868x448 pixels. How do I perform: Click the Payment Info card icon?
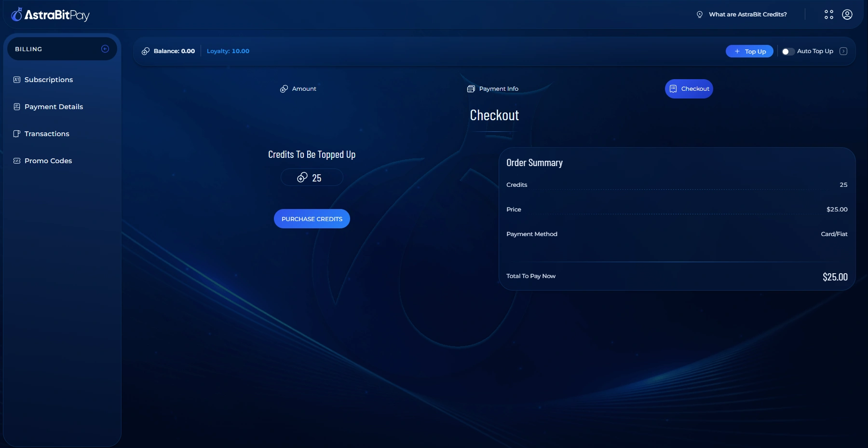471,89
